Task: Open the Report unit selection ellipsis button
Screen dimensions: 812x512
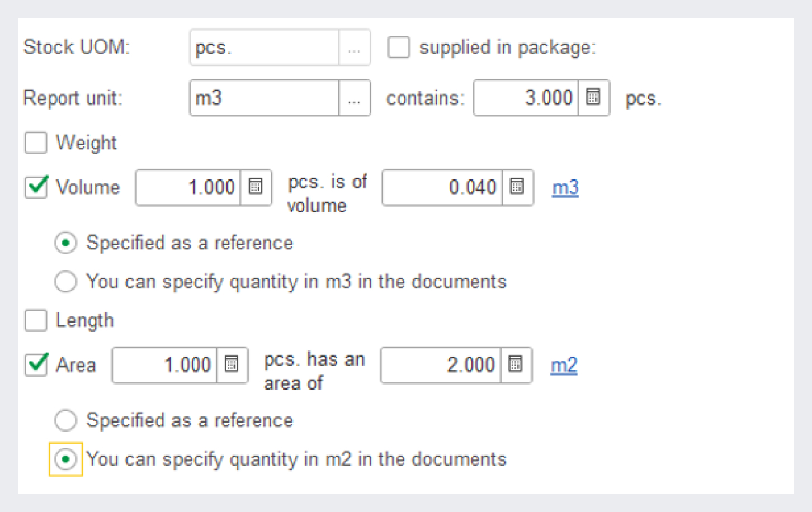Action: [x=354, y=98]
